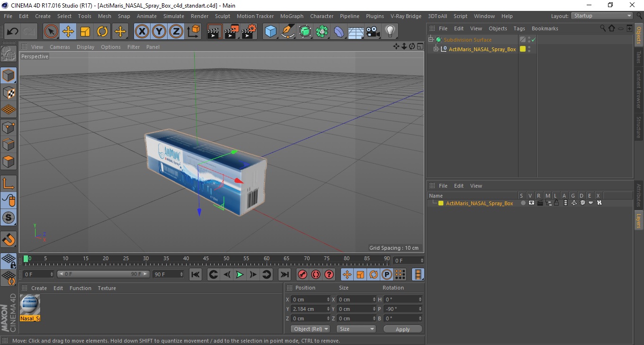Add a Floor environment object
Screen dimensions: 644x345
coord(356,32)
